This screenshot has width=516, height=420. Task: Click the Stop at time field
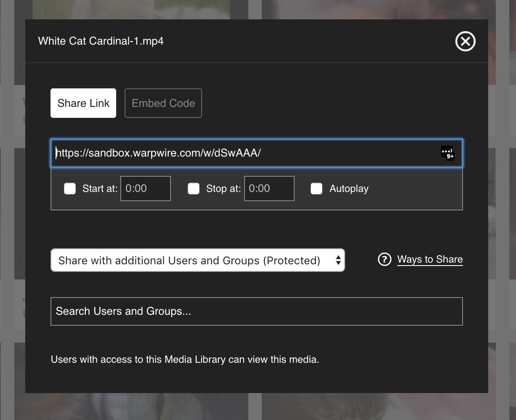[269, 189]
